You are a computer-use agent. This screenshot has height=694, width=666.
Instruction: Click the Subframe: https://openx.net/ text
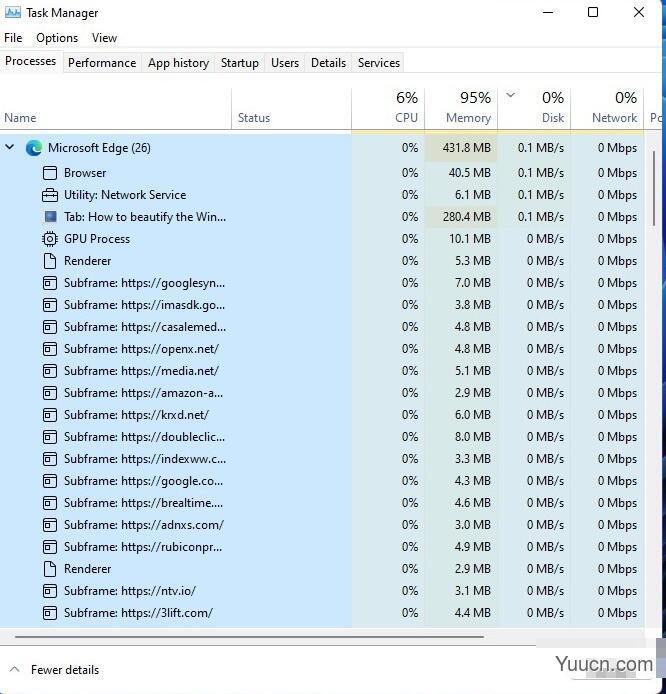pyautogui.click(x=142, y=349)
